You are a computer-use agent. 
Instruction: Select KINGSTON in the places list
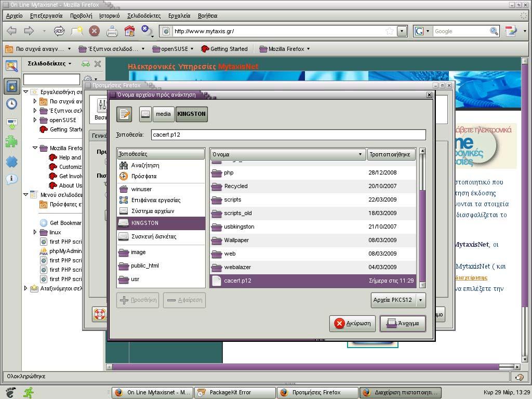click(x=161, y=223)
